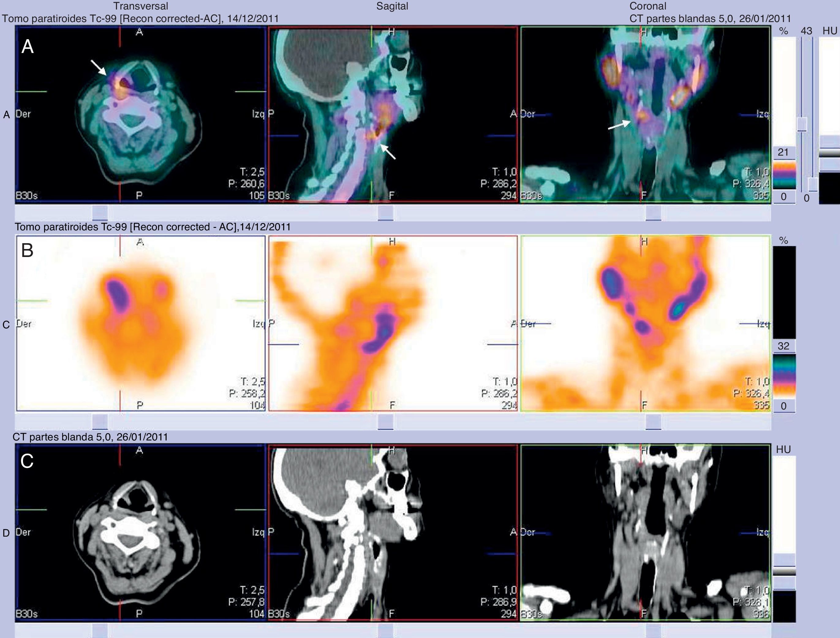Click the upper threshold field showing 32
The width and height of the screenshot is (840, 638).
point(784,346)
